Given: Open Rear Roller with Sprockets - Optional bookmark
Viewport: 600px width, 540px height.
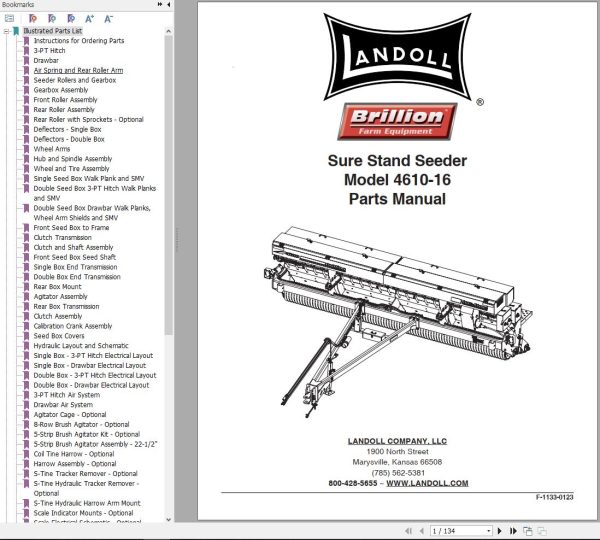Looking at the screenshot, I should (x=88, y=119).
